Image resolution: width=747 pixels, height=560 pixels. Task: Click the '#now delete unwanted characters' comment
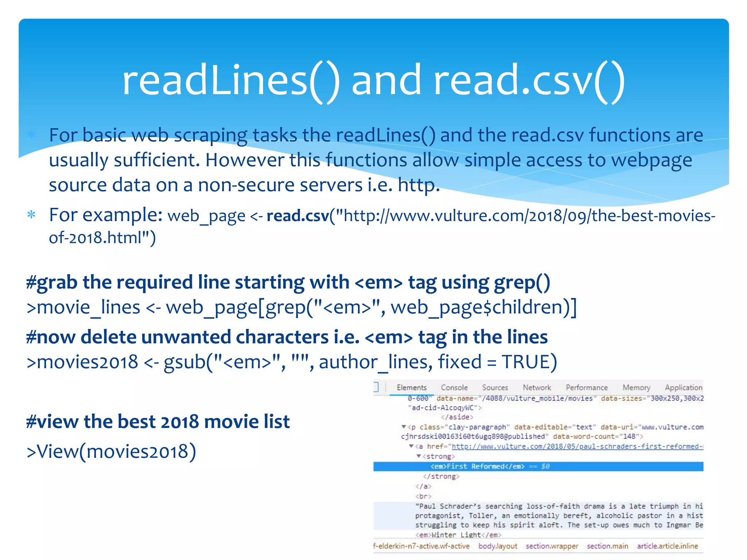click(287, 337)
